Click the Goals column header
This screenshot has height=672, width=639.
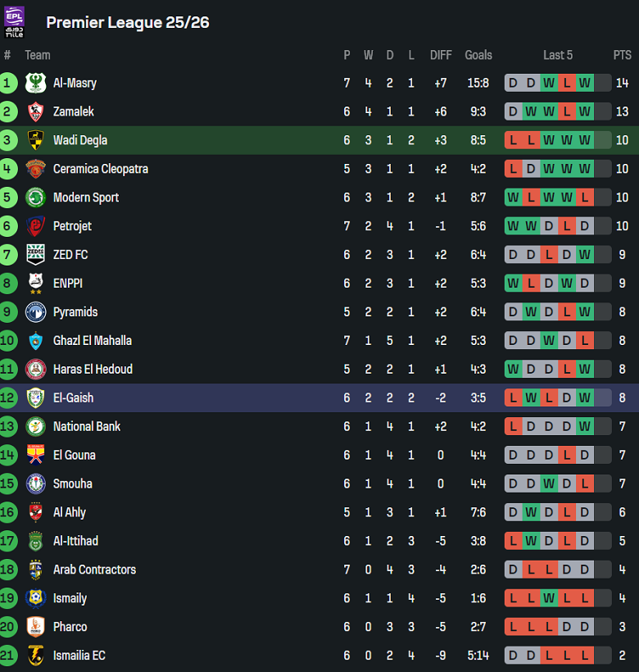(478, 55)
